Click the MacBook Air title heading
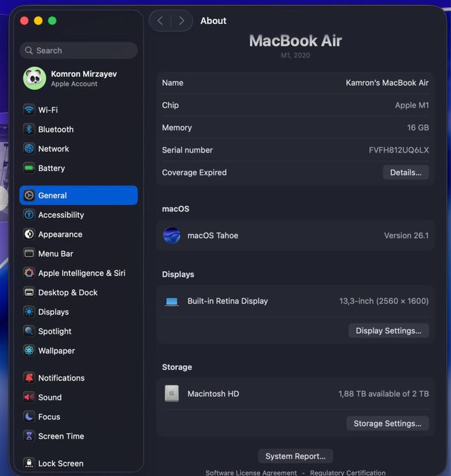Image resolution: width=451 pixels, height=476 pixels. pyautogui.click(x=296, y=41)
